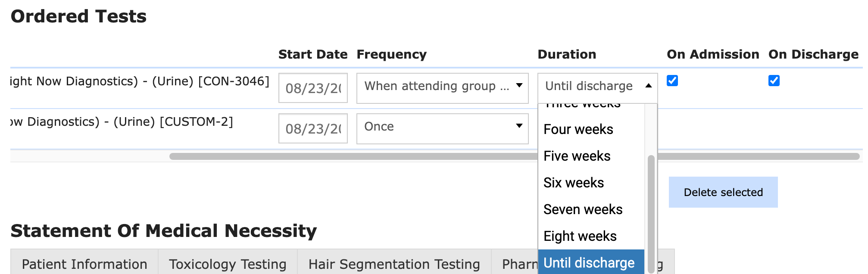Click the start date field for CUSTOM-2
The height and width of the screenshot is (274, 868).
tap(313, 128)
